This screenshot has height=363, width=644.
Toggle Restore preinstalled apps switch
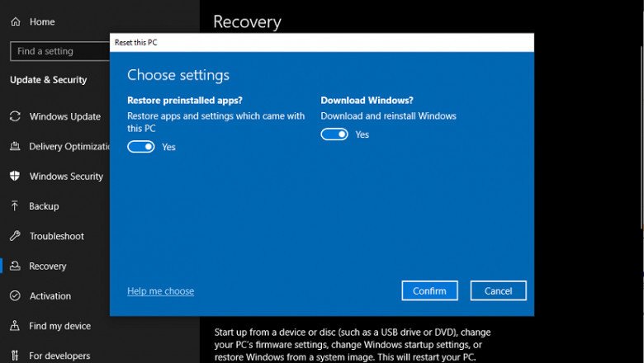(x=141, y=146)
